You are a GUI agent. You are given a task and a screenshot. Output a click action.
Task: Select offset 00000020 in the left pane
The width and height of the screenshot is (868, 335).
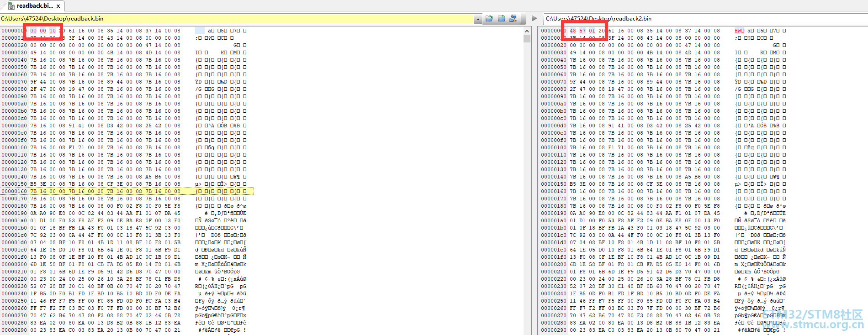pos(14,45)
